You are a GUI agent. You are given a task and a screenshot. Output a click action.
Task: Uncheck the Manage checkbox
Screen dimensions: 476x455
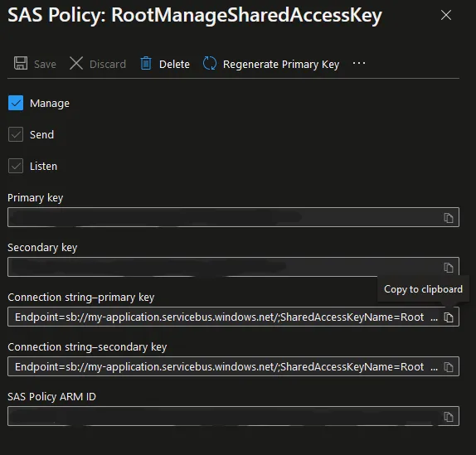pyautogui.click(x=16, y=103)
